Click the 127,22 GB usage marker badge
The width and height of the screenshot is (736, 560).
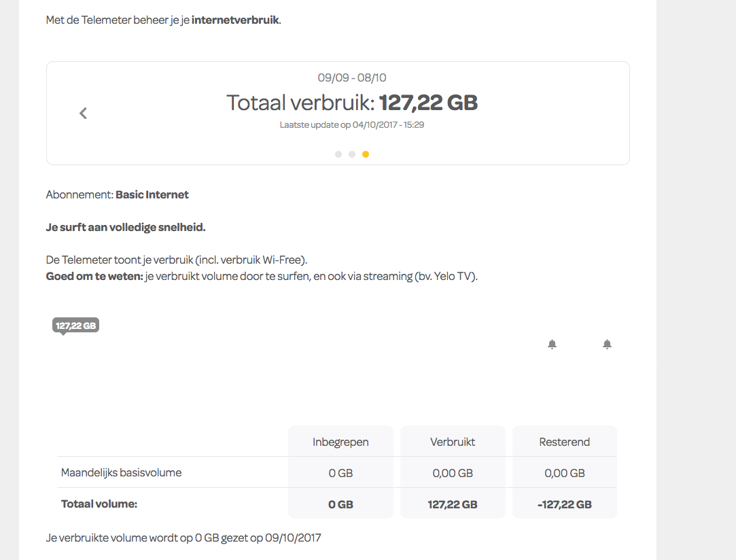point(75,326)
